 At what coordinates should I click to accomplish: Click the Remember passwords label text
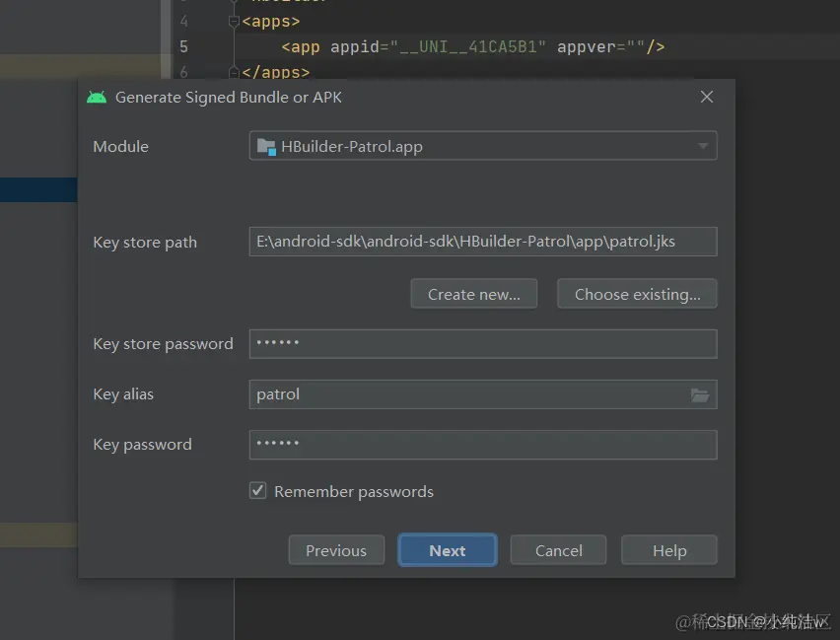(354, 491)
